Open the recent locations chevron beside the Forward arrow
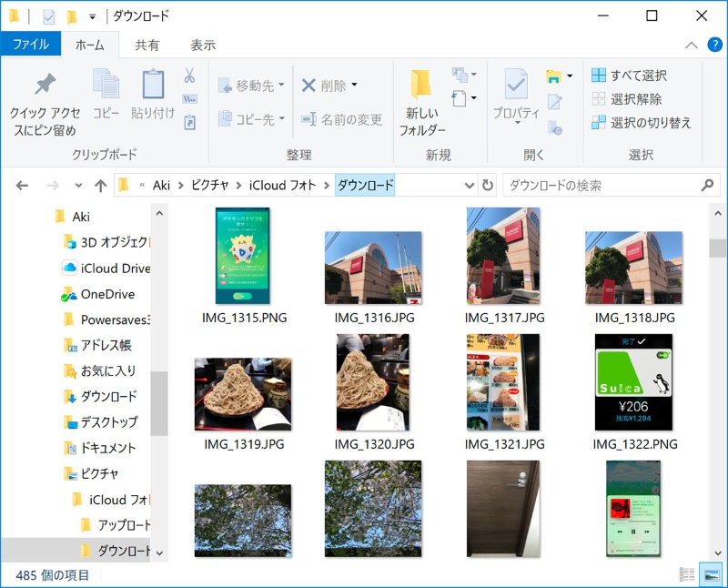728x588 pixels. 78,186
